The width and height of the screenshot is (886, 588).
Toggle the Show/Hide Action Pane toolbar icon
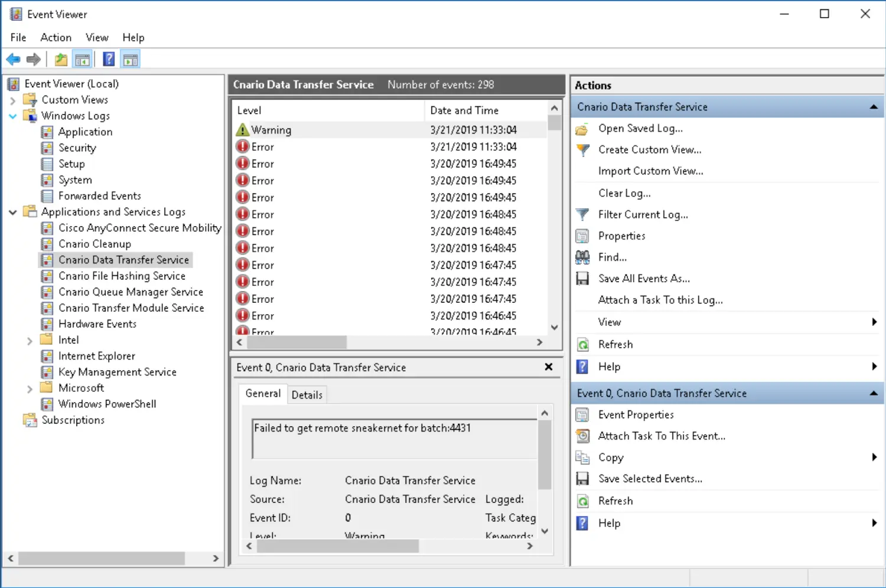[130, 59]
